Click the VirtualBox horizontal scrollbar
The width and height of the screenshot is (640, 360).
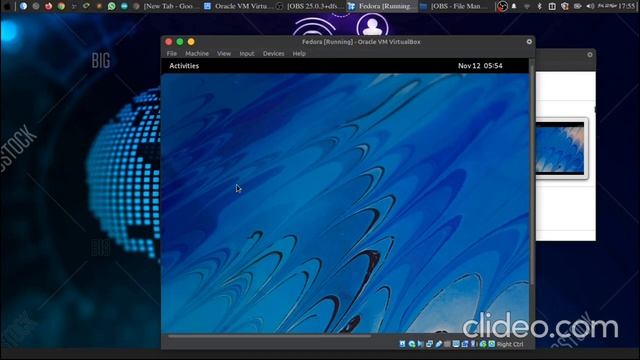point(269,336)
